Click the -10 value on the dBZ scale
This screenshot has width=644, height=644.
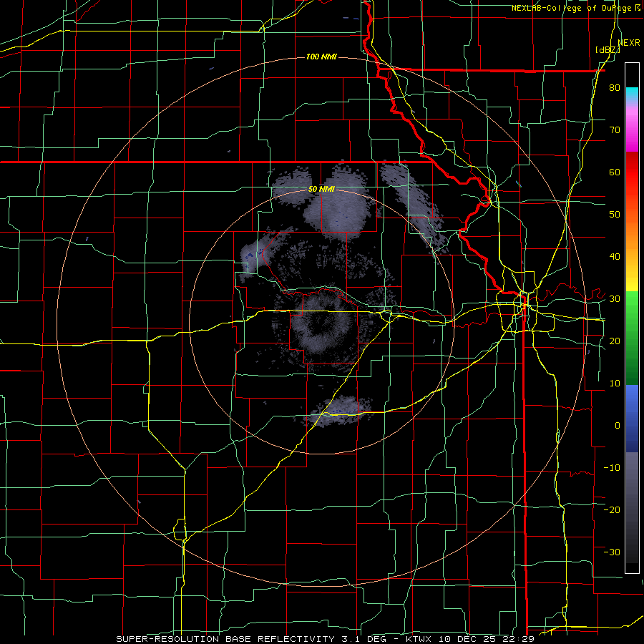[612, 468]
